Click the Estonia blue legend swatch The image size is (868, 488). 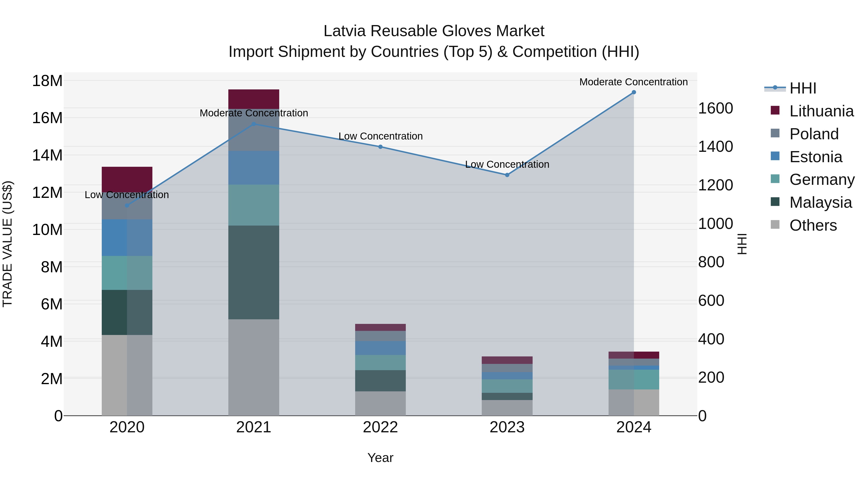pos(775,156)
